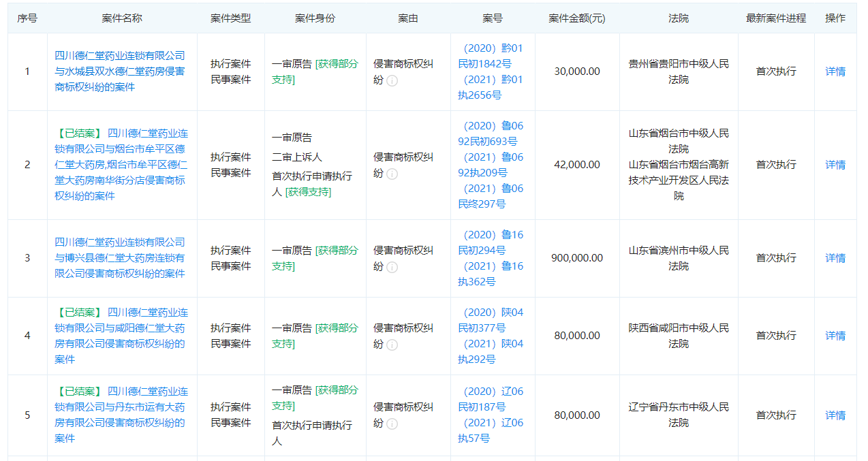Screen dimensions: 868x461
Task: Click the 【已结案】 tag in row 5
Action: coord(79,392)
